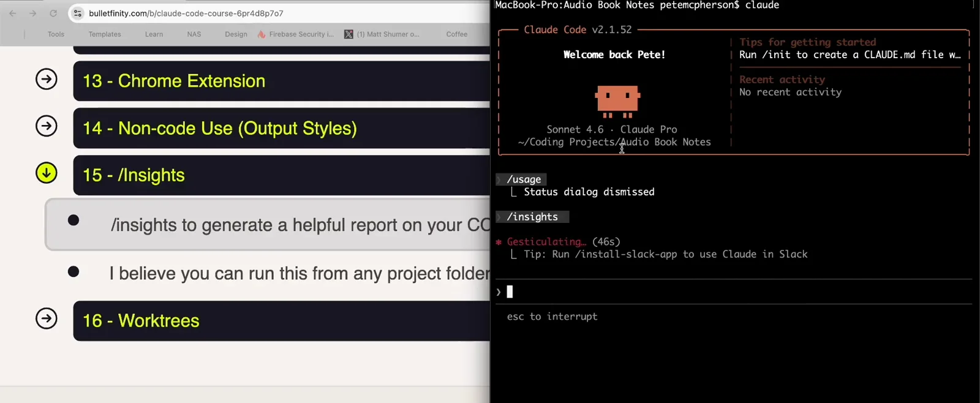
Task: Open the Coffee bookmark folder
Action: pyautogui.click(x=457, y=34)
